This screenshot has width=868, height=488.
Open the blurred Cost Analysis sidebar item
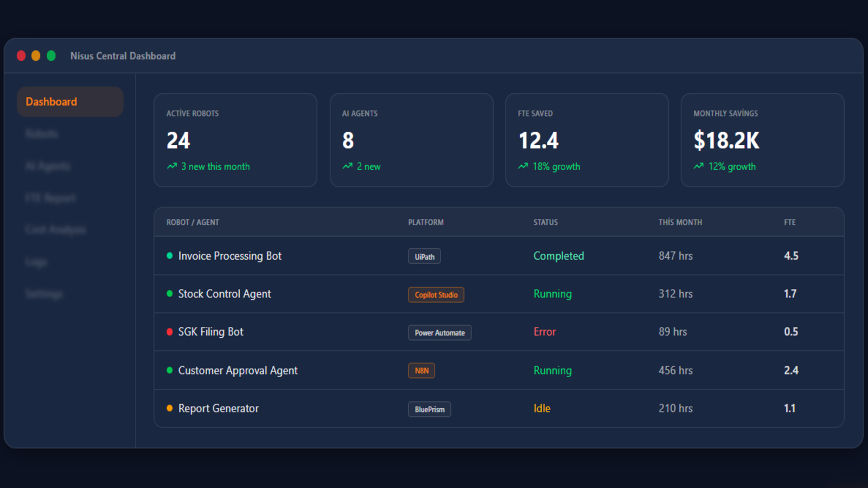pos(55,230)
